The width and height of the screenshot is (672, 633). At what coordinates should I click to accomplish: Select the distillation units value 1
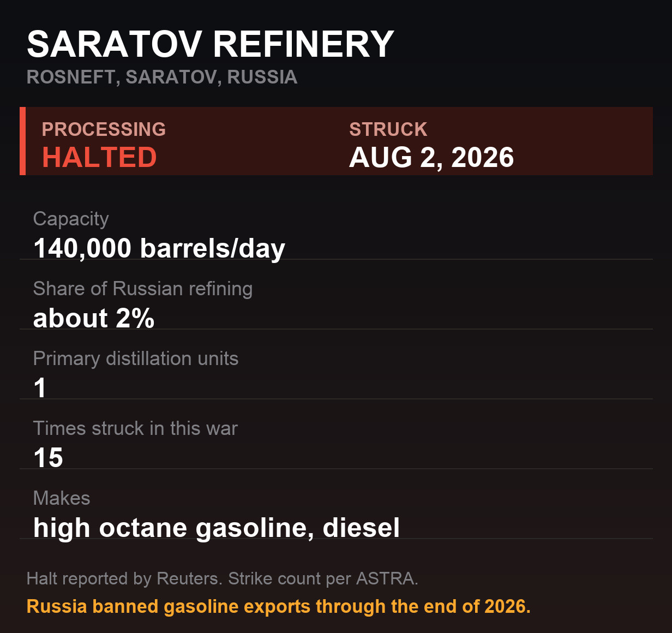pyautogui.click(x=40, y=388)
